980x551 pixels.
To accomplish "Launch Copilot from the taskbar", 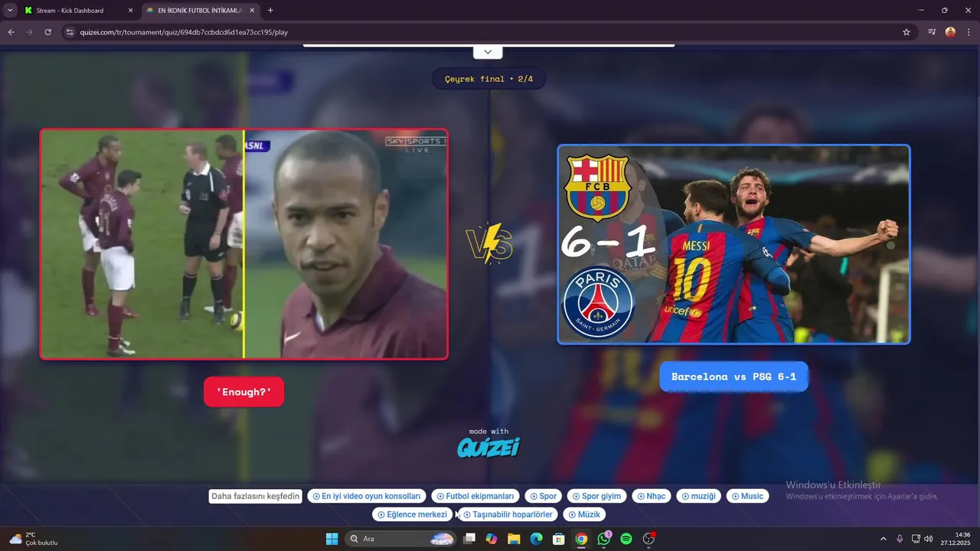I will 492,539.
